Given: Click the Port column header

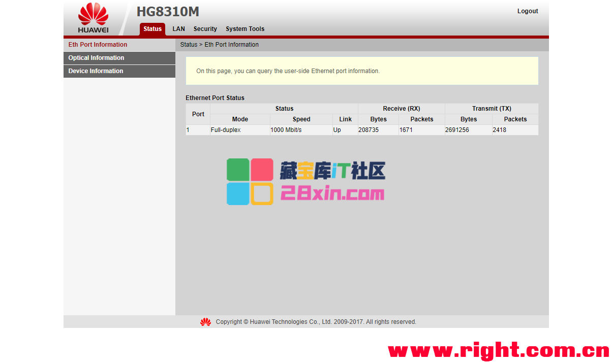Looking at the screenshot, I should 198,114.
